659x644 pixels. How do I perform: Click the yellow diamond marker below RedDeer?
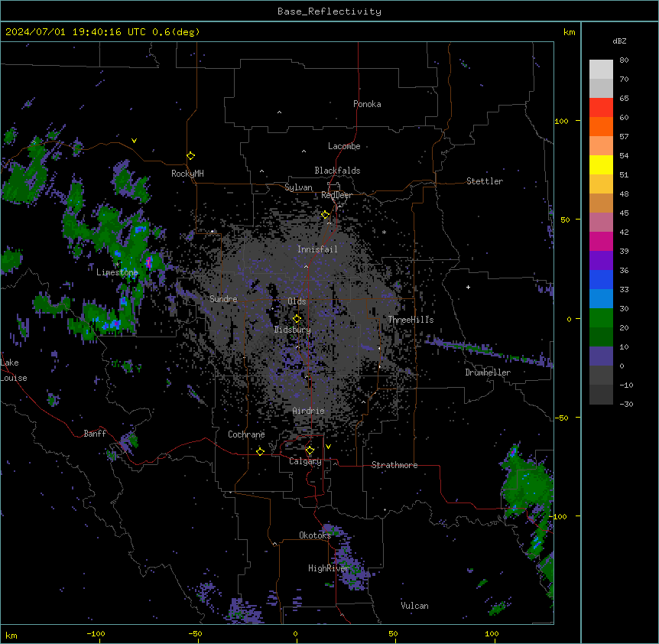(326, 215)
